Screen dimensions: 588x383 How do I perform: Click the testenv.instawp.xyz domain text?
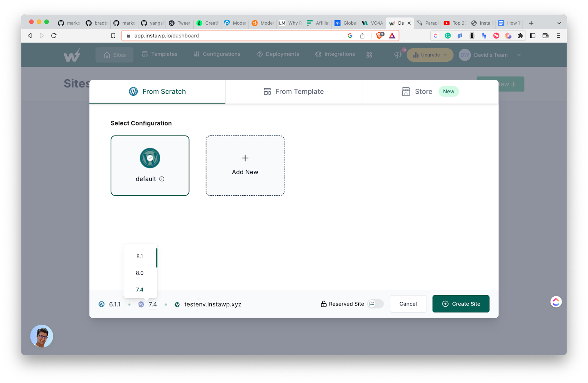tap(213, 304)
